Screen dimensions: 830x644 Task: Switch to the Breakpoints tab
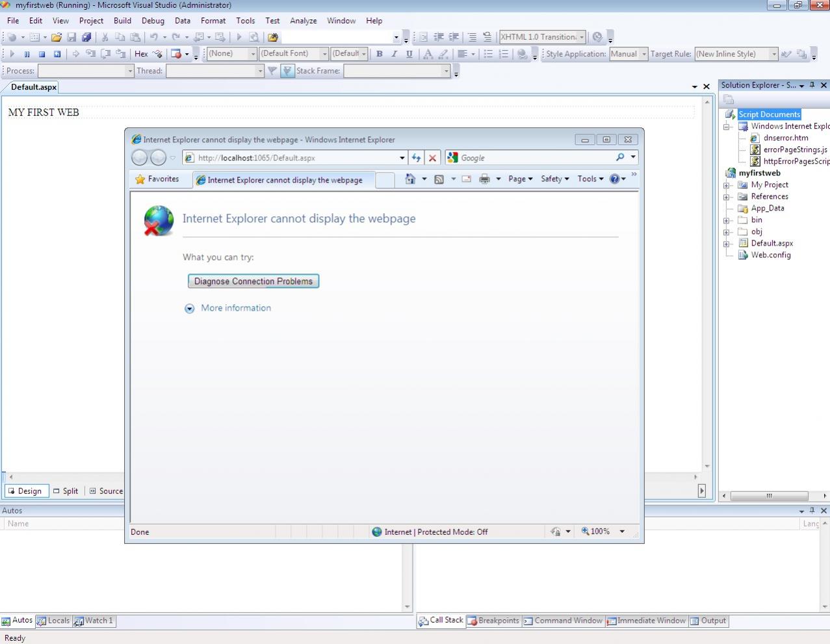[494, 621]
